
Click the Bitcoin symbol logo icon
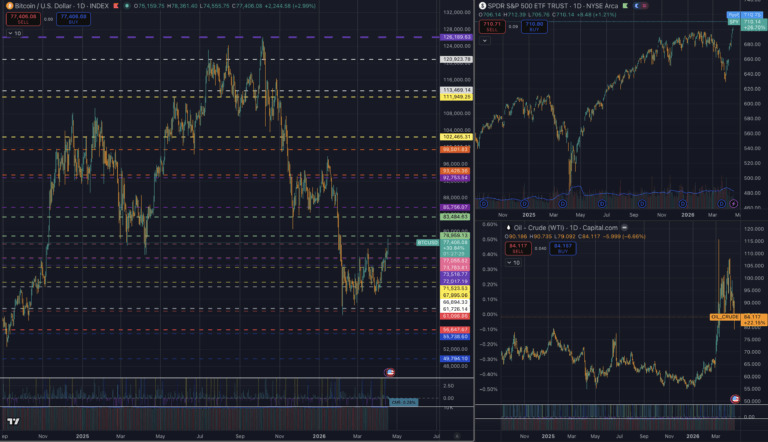tap(9, 6)
